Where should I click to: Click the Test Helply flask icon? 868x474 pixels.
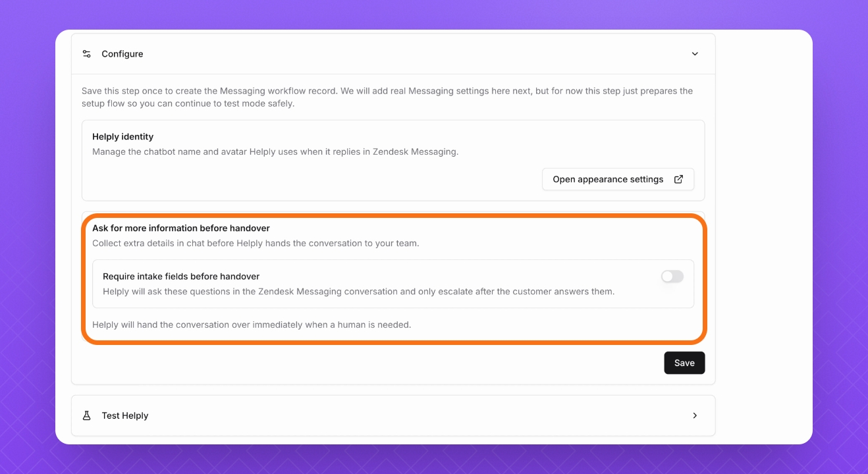(86, 416)
